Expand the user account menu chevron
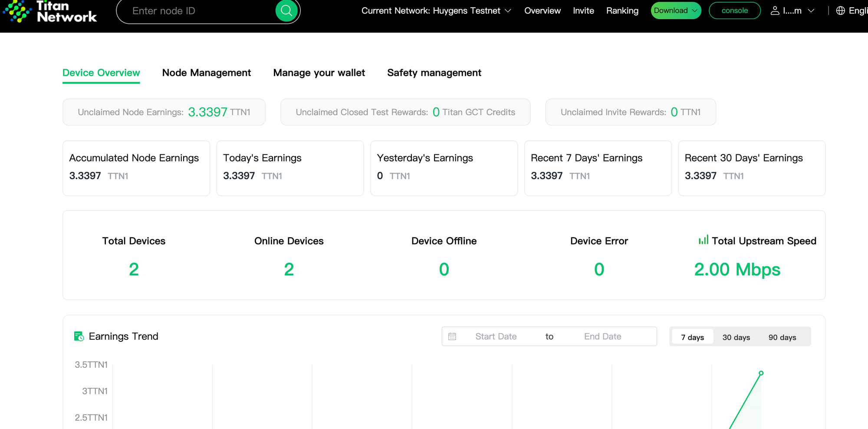The height and width of the screenshot is (429, 868). [x=811, y=11]
